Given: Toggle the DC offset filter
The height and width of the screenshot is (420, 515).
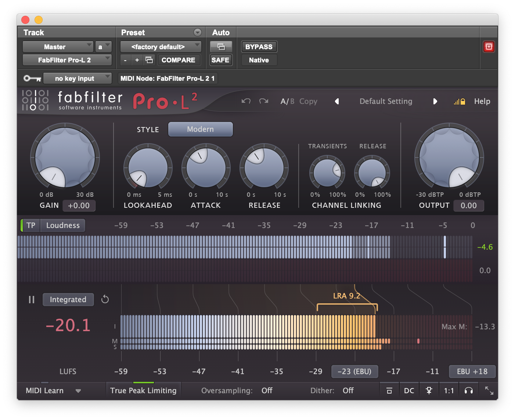Looking at the screenshot, I should pos(409,391).
